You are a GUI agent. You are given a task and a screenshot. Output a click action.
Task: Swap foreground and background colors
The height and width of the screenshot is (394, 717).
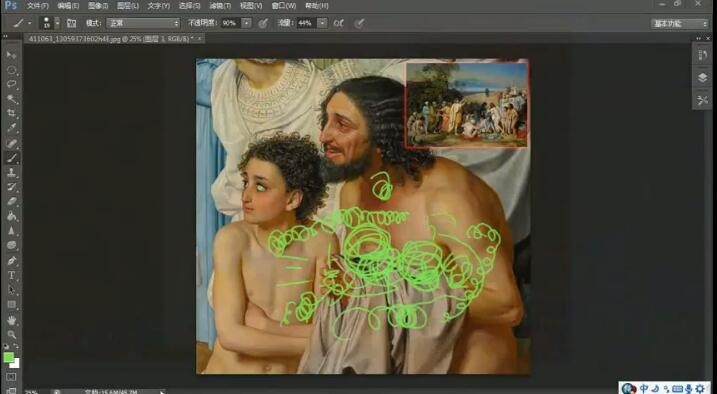point(16,346)
